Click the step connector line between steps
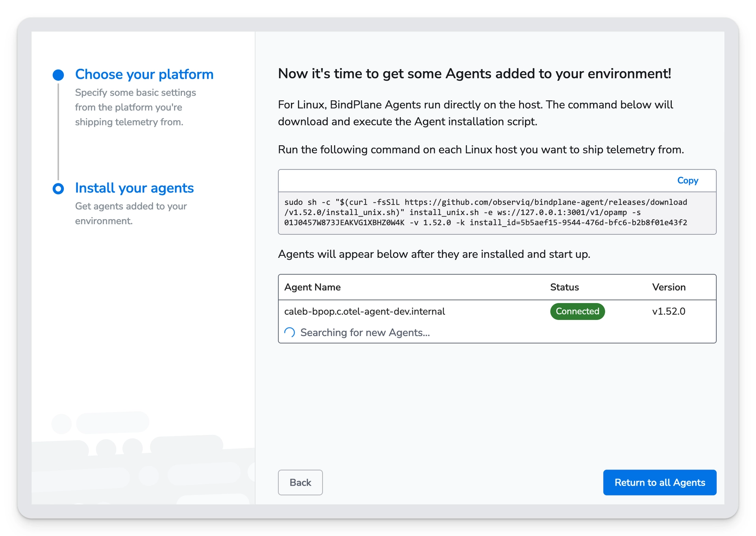The image size is (756, 536). [x=58, y=132]
